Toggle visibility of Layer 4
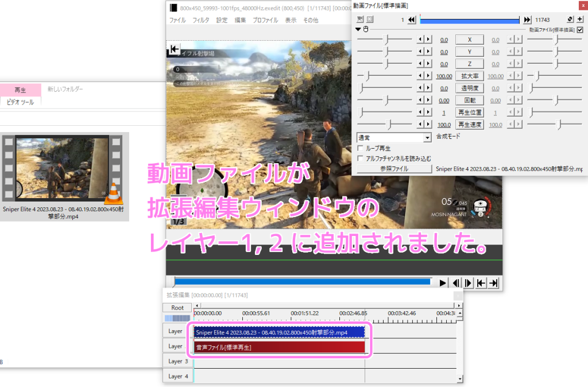Image resolution: width=588 pixels, height=387 pixels. 177,376
